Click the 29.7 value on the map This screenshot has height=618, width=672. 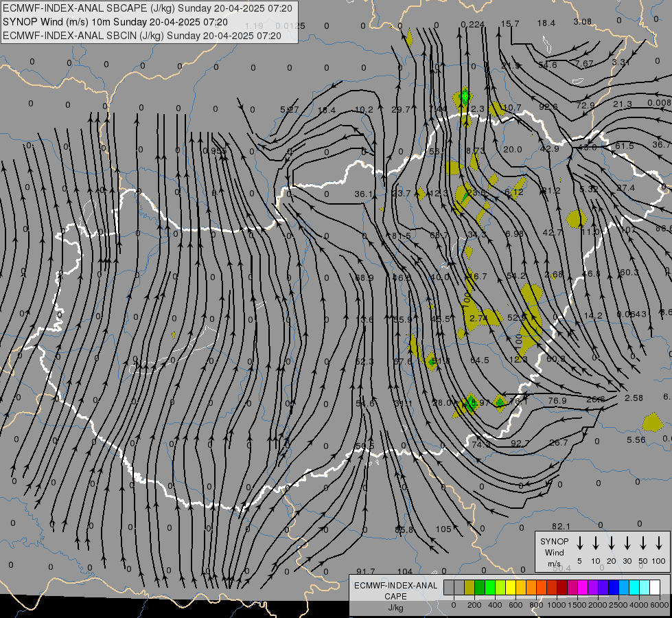tap(401, 109)
